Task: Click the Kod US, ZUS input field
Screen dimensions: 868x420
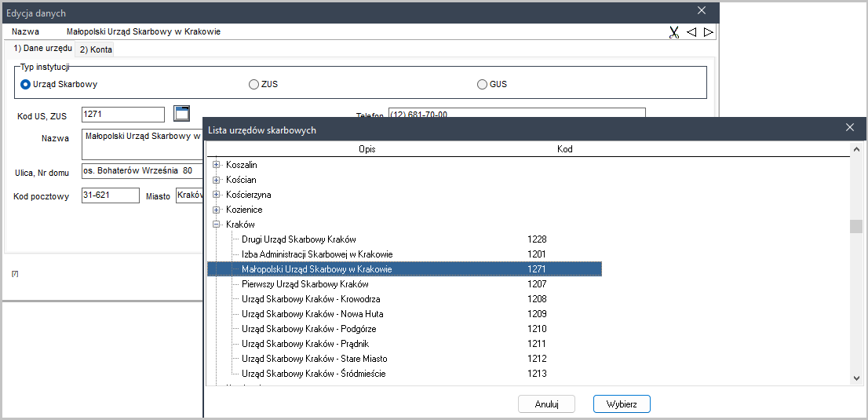Action: pyautogui.click(x=123, y=115)
